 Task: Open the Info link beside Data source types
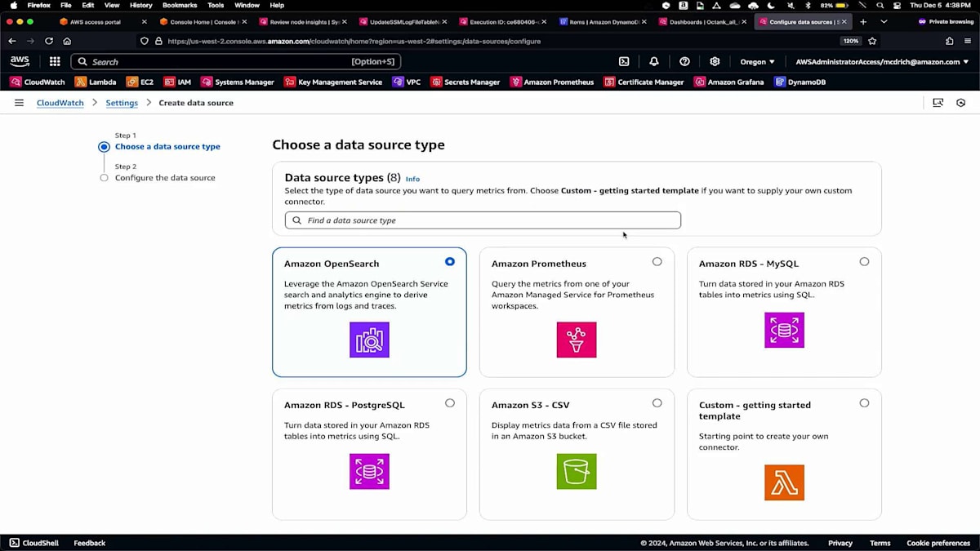(x=412, y=179)
